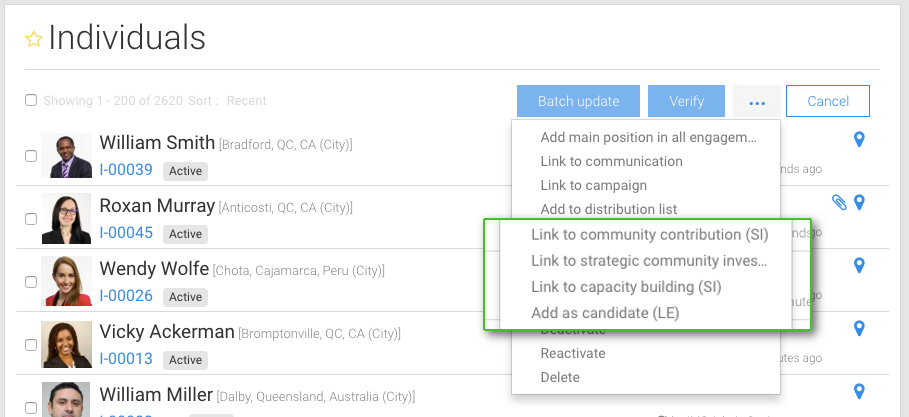Click location pin on Wendy Wolfe row
This screenshot has width=909, height=417.
point(859,266)
